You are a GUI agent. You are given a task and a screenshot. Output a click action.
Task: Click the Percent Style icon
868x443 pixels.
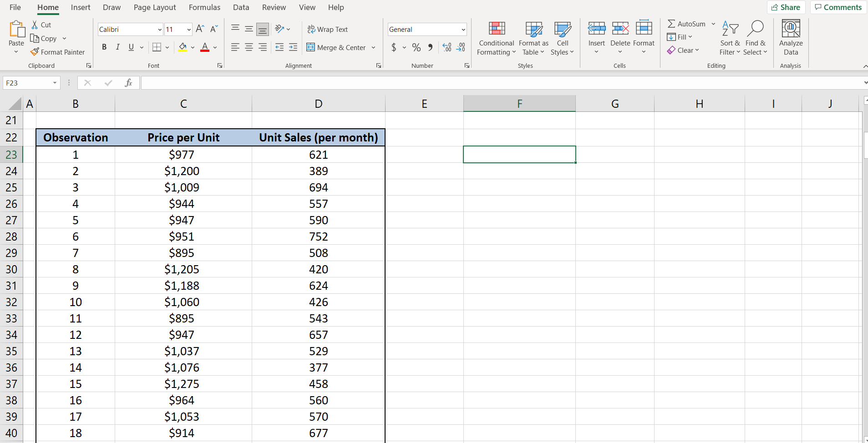(x=416, y=47)
